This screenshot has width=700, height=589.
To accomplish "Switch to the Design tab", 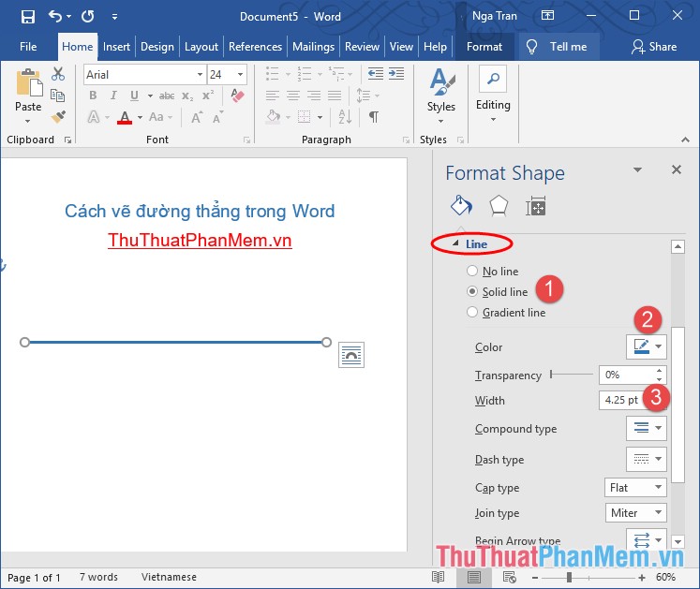I will click(x=157, y=47).
